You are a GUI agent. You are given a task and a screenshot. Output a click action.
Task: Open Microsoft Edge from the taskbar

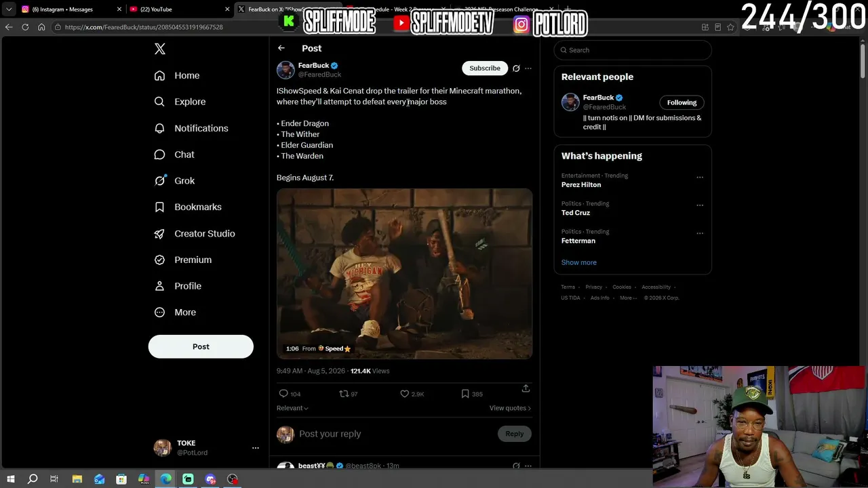coord(166,479)
